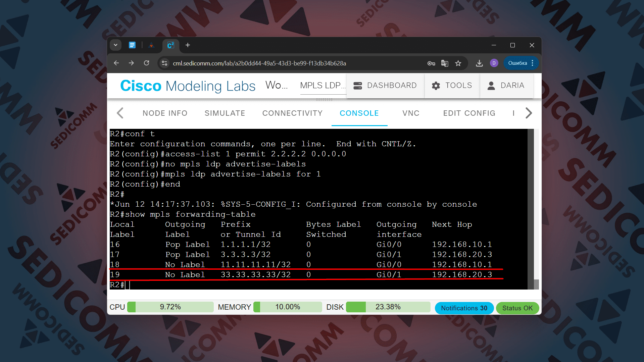Screen dimensions: 644x362
Task: Switch to the NODE INFO tab
Action: [165, 113]
